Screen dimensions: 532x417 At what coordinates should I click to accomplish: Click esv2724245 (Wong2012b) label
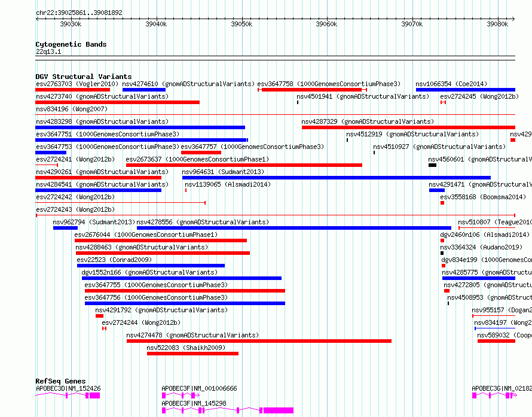coord(479,96)
